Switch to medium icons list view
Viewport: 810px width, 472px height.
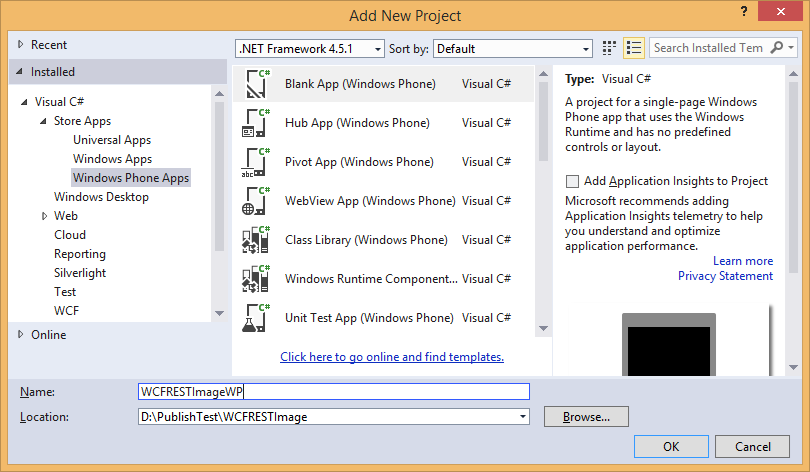tap(634, 48)
